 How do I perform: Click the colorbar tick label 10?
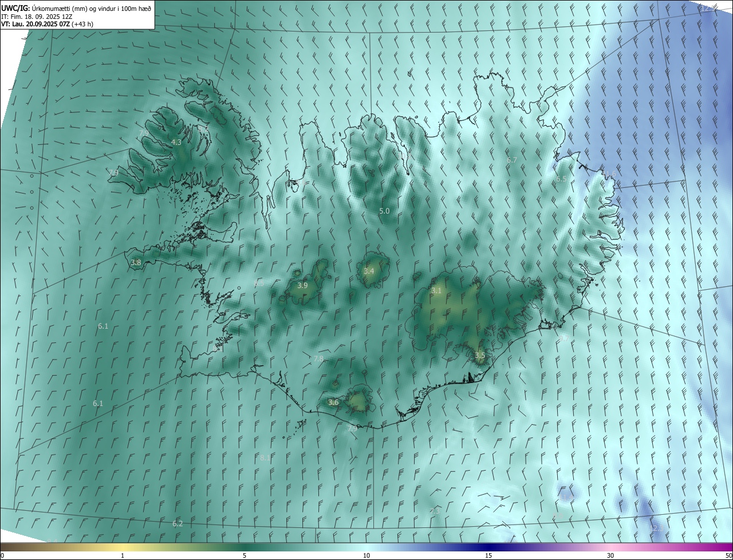pyautogui.click(x=366, y=555)
